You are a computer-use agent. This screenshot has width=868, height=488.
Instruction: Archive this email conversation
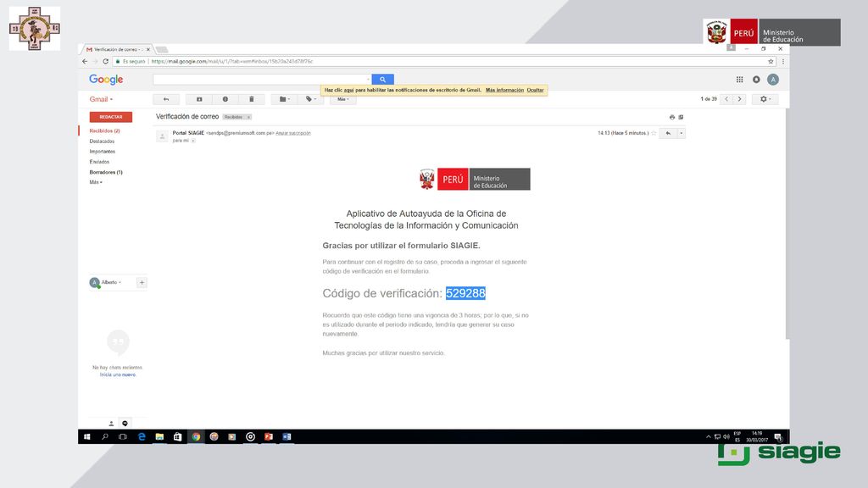pyautogui.click(x=199, y=99)
